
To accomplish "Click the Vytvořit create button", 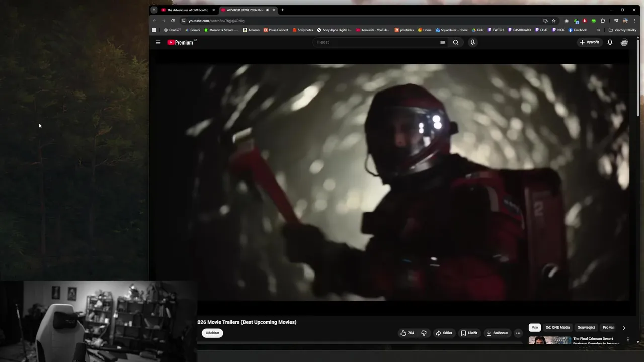I will tap(590, 42).
